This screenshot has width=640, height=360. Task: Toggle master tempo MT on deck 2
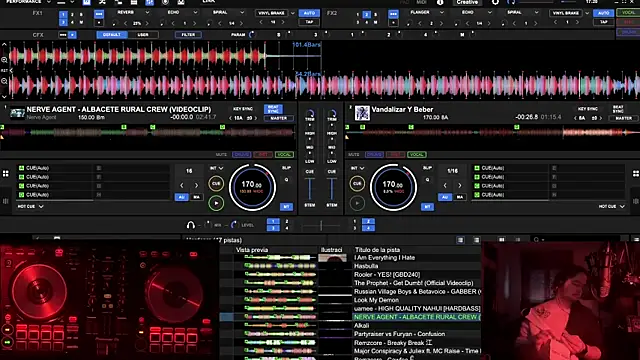click(427, 207)
